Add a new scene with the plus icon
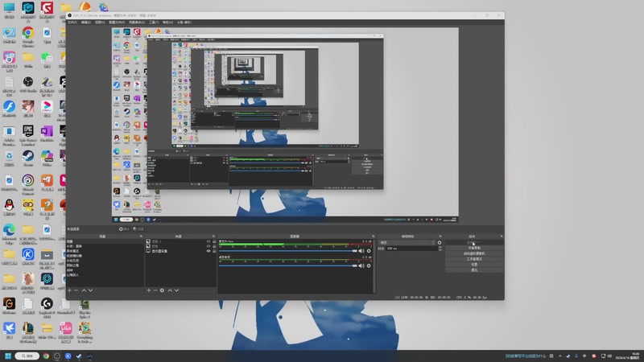 click(69, 290)
